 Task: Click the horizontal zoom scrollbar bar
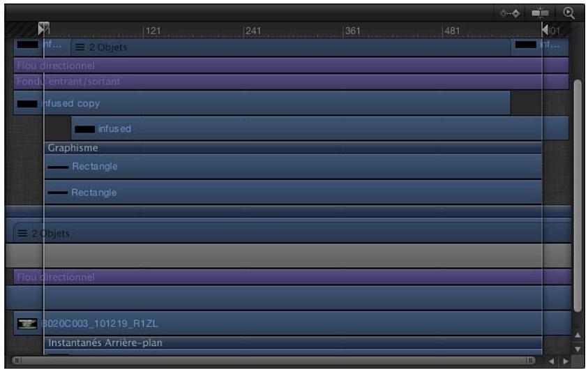click(273, 361)
